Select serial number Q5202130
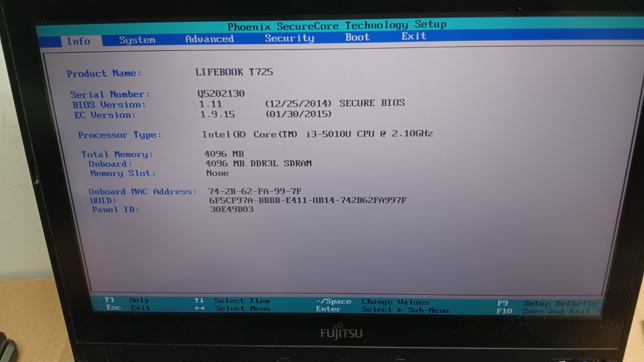This screenshot has width=644, height=362. point(221,93)
